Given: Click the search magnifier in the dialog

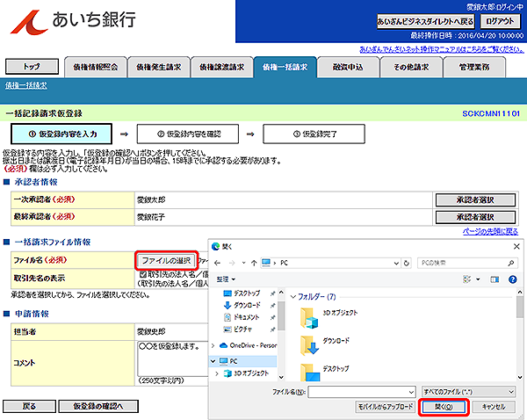Looking at the screenshot, I should pyautogui.click(x=511, y=263).
